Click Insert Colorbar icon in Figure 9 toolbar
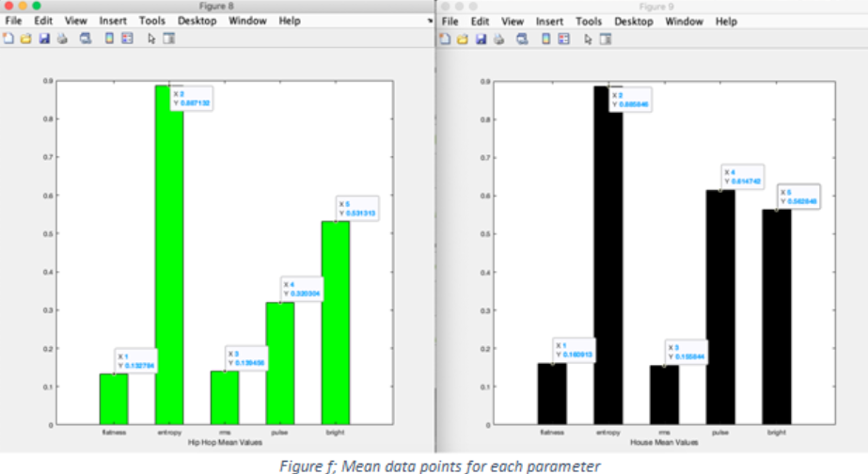The height and width of the screenshot is (474, 868). [x=545, y=39]
